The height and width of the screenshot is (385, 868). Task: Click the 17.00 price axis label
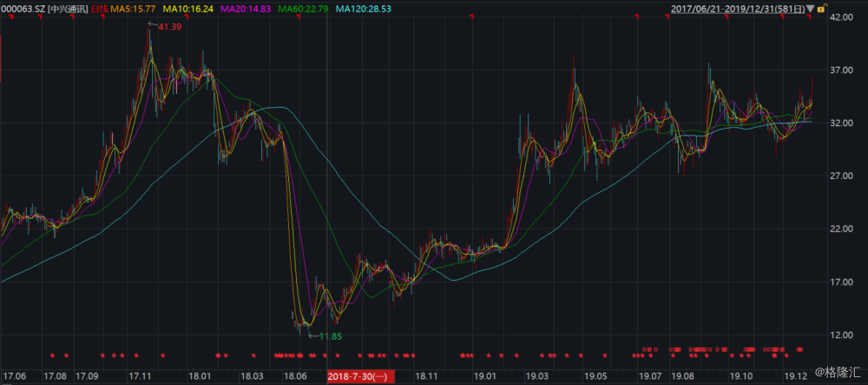(x=841, y=282)
